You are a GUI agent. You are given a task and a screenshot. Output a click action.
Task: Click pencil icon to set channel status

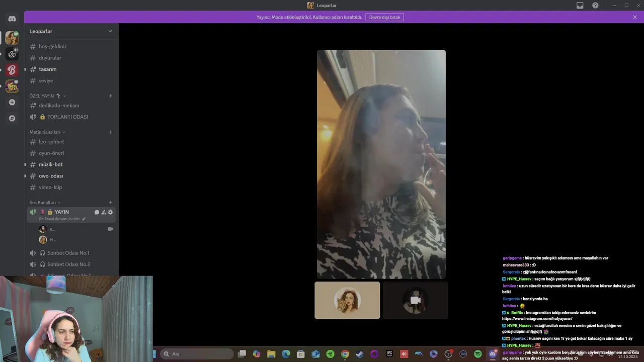[x=84, y=219]
